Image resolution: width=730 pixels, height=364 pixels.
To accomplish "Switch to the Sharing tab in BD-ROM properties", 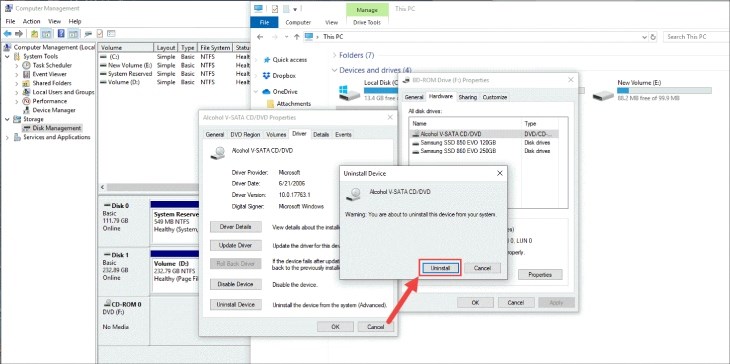I will 467,97.
